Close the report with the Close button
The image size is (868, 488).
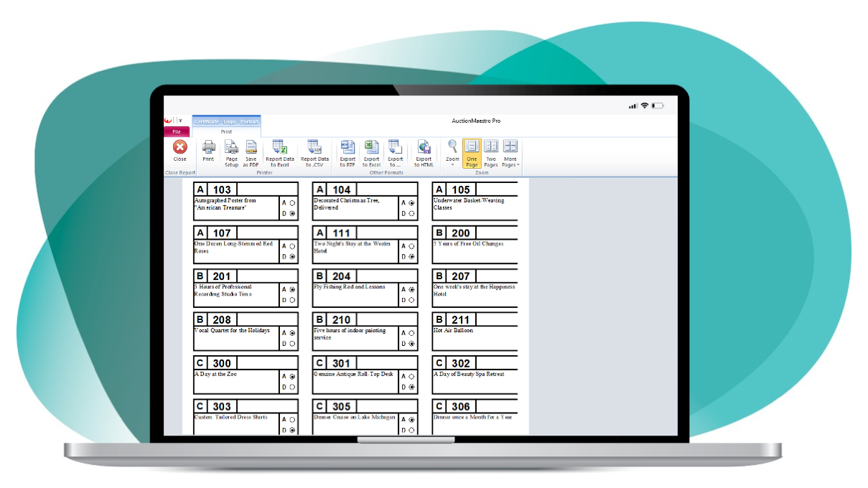pyautogui.click(x=179, y=151)
